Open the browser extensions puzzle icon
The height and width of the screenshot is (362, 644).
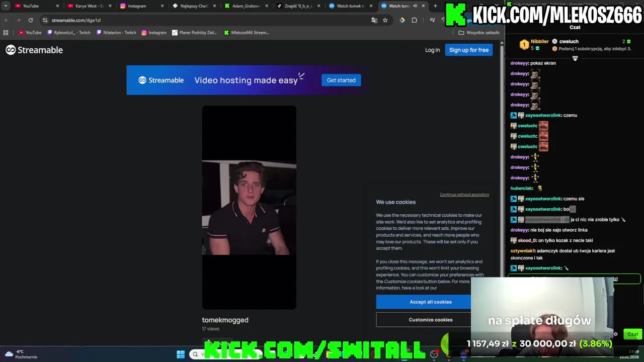click(x=414, y=20)
